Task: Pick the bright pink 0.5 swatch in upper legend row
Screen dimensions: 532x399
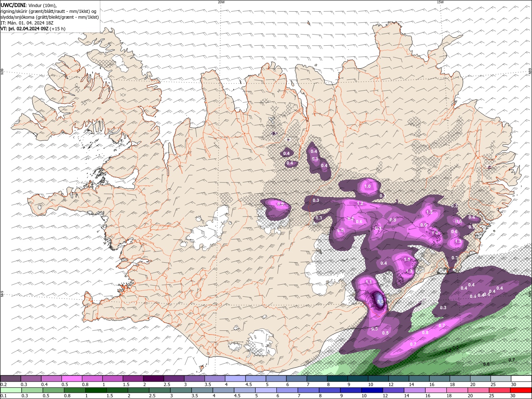Action: point(71,379)
